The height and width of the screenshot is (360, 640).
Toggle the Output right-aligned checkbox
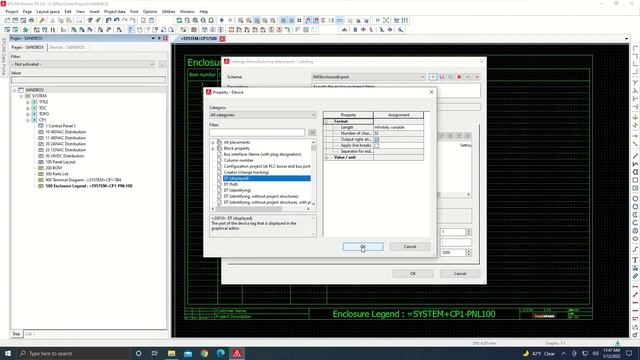pos(376,139)
